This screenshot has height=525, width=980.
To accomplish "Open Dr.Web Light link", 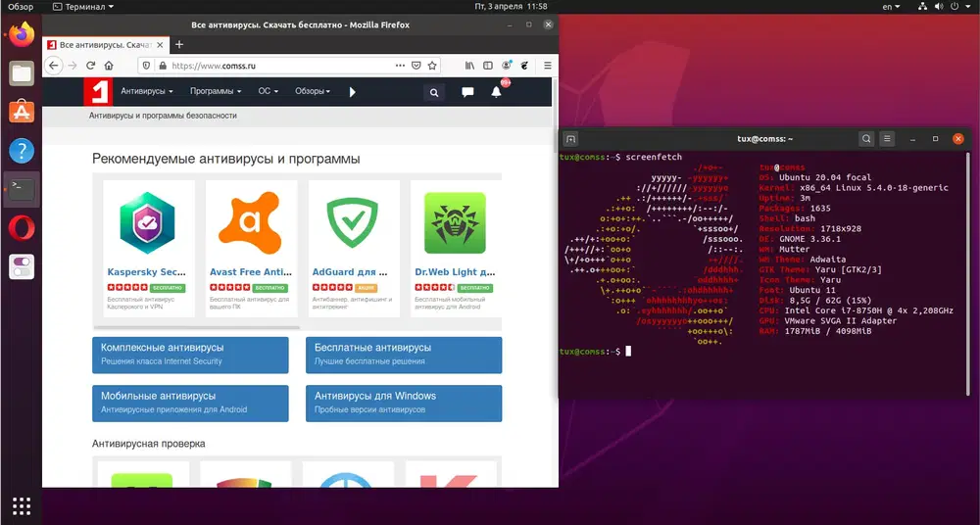I will [x=455, y=272].
